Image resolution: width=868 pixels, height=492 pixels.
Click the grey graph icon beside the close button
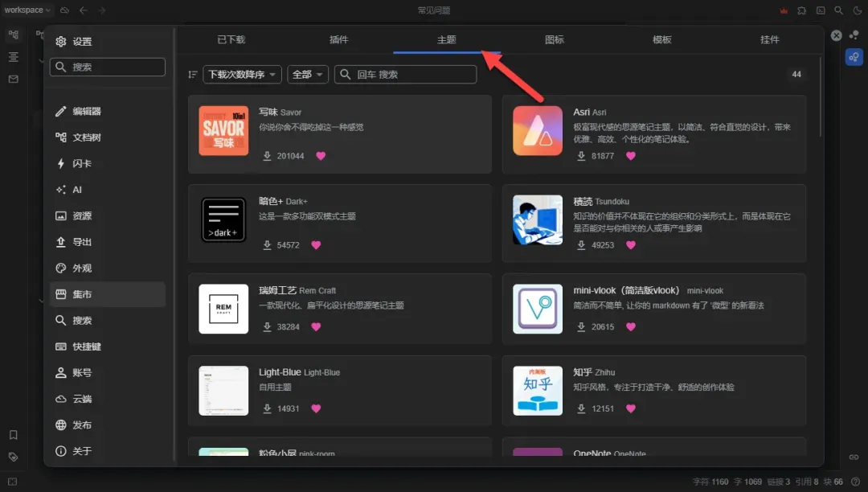(x=854, y=35)
